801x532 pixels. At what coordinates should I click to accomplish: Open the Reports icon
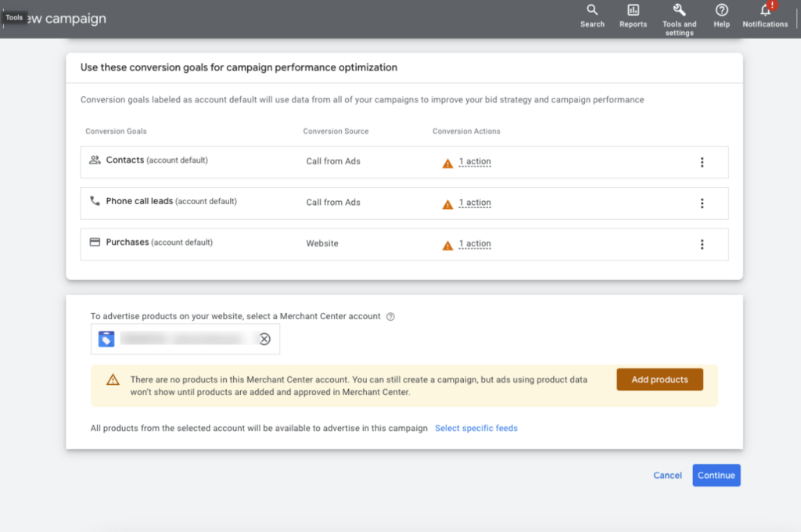click(x=633, y=11)
